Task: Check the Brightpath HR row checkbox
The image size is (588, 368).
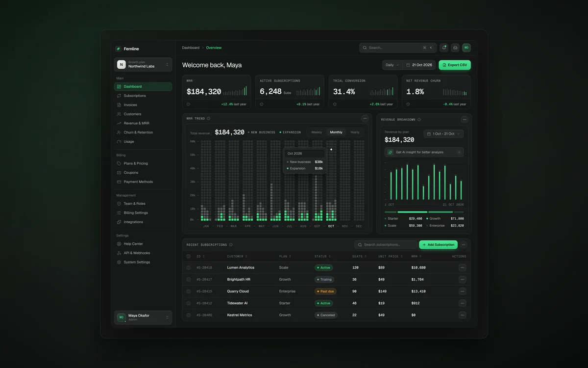Action: pyautogui.click(x=188, y=279)
